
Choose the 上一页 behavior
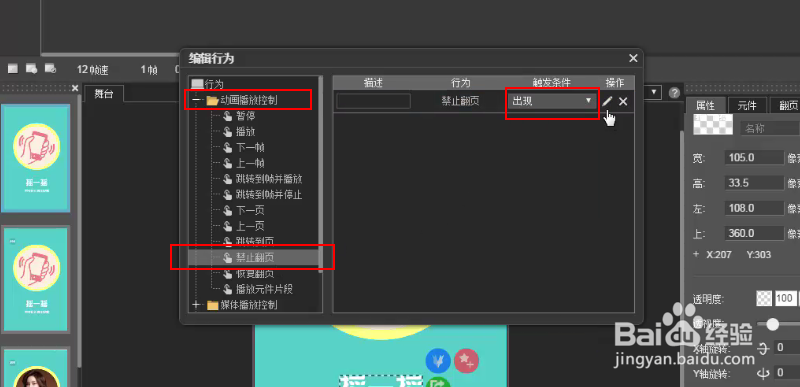pos(250,226)
